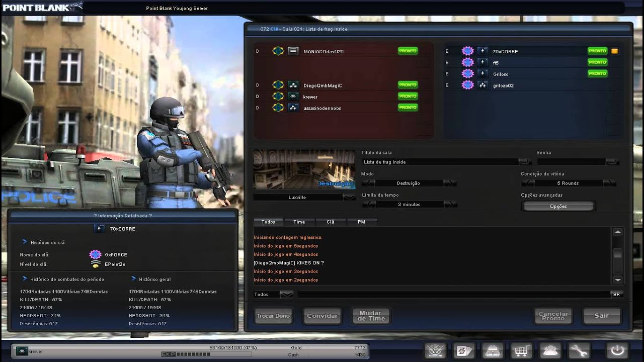Click the Histórico geral arrow marker

(133, 279)
